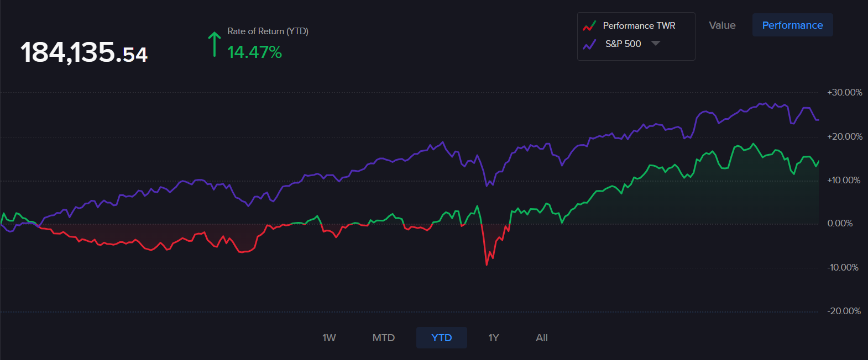Click the green up-arrow return icon
868x360 pixels.
214,45
